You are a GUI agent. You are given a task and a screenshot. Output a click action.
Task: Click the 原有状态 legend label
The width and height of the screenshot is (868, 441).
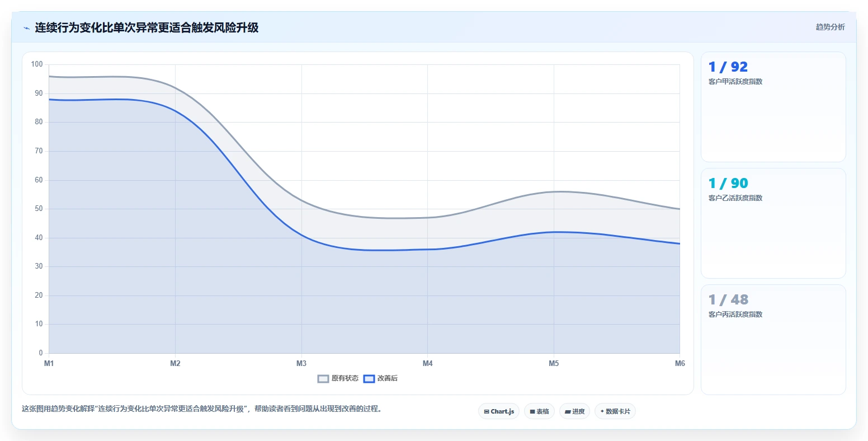coord(345,379)
